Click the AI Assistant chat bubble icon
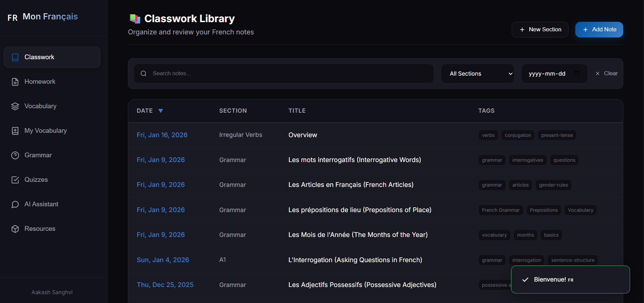644x303 pixels. [15, 204]
